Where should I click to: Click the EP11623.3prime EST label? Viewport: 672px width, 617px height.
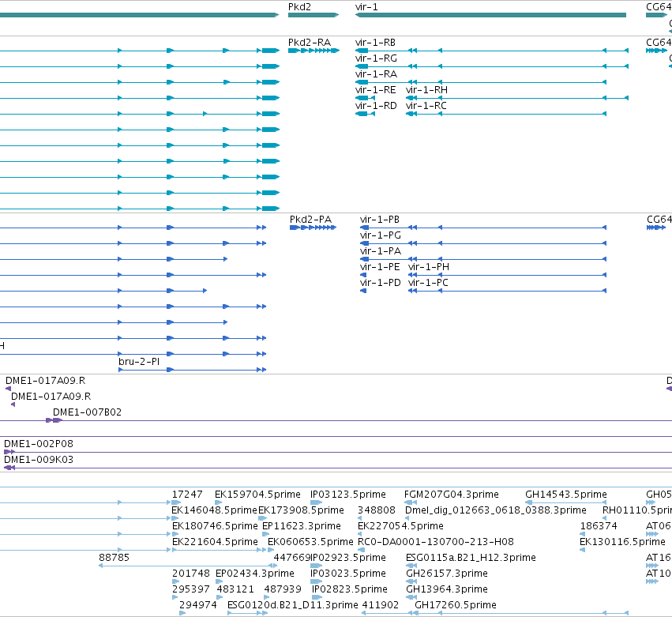coord(302,526)
